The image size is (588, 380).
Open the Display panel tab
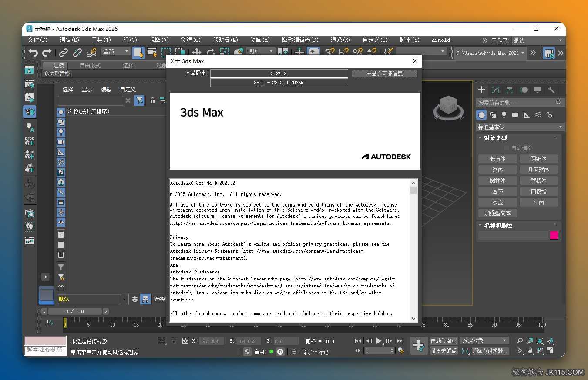pyautogui.click(x=538, y=90)
